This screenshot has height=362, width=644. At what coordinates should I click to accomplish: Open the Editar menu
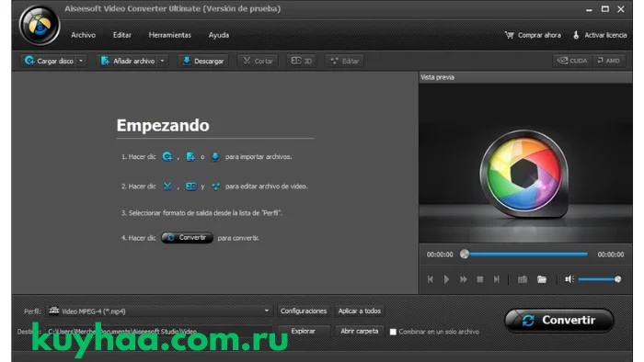coord(122,35)
